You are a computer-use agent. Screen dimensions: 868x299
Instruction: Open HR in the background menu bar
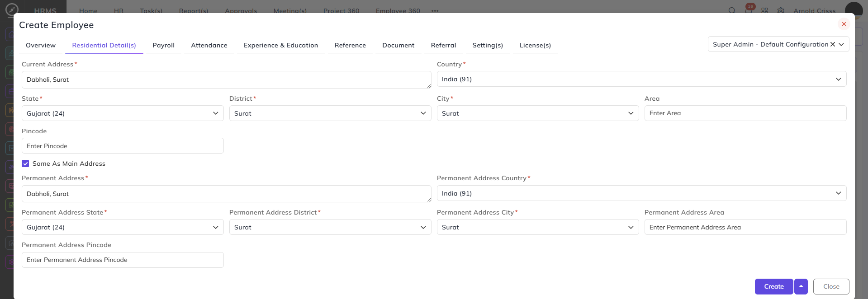click(x=119, y=11)
